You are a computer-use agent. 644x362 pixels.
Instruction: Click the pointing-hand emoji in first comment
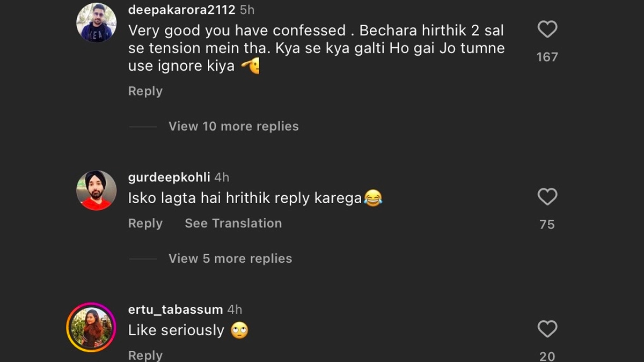pos(250,67)
